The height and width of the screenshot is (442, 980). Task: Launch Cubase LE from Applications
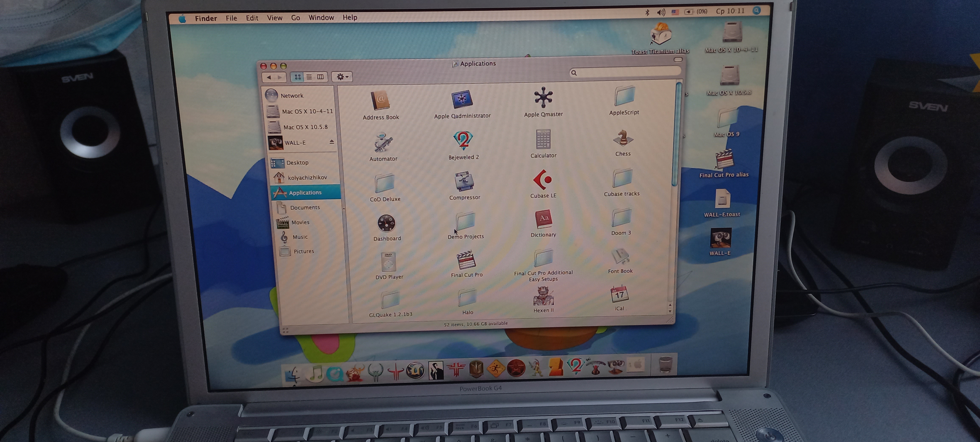[x=543, y=180]
